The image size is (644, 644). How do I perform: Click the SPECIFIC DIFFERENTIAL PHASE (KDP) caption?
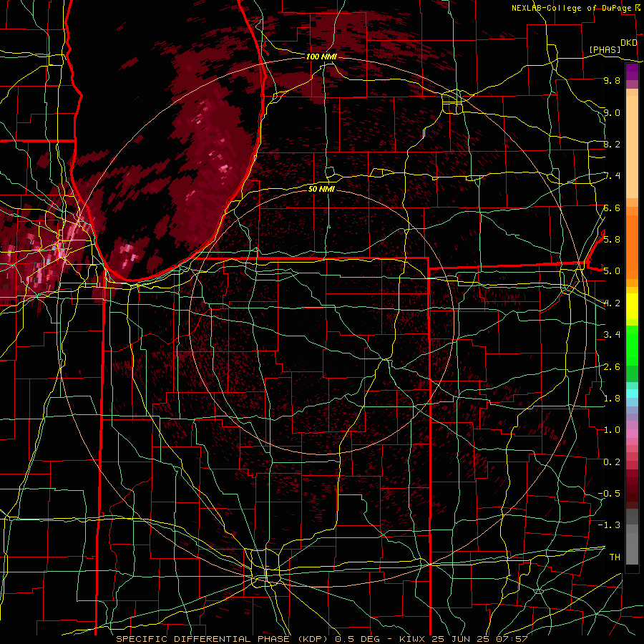[x=224, y=639]
